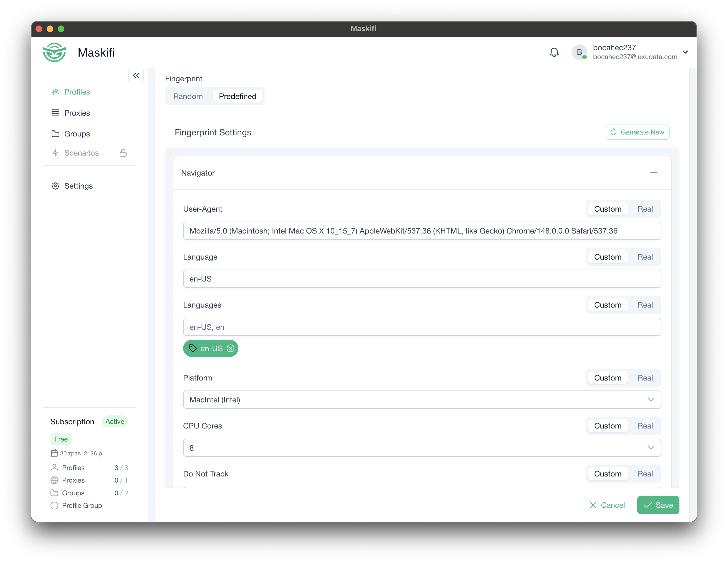Image resolution: width=728 pixels, height=563 pixels.
Task: Open locked Scenarios menu item
Action: click(x=89, y=153)
